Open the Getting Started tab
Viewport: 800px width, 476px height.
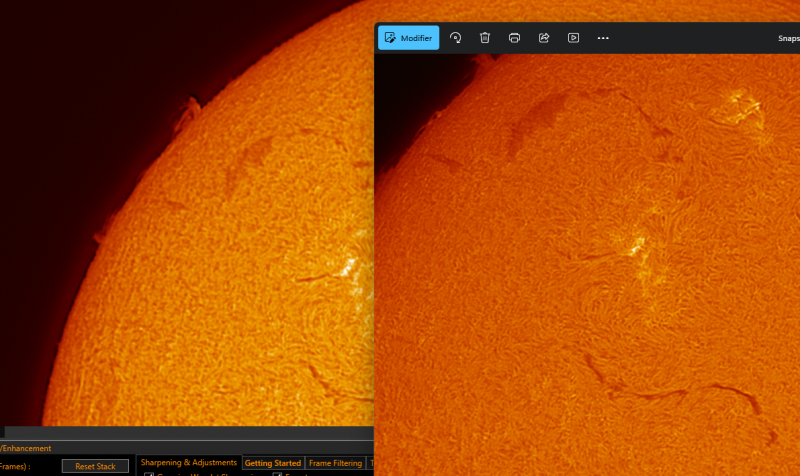[x=273, y=463]
